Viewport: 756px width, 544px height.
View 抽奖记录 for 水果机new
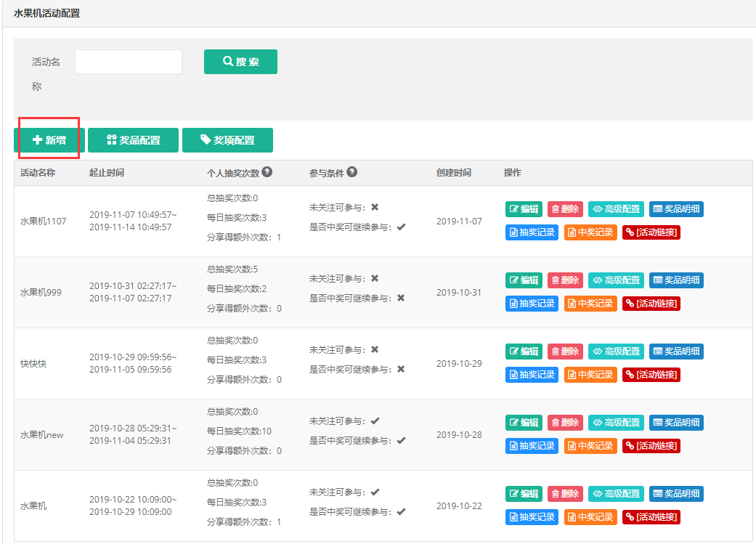(x=532, y=446)
